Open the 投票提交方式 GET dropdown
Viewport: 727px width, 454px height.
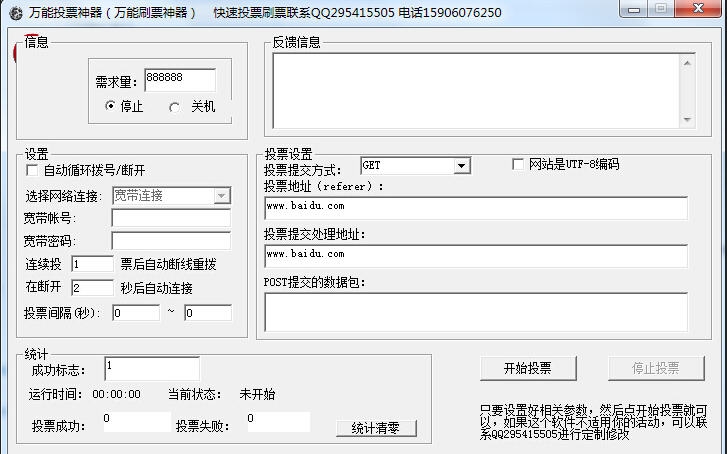[461, 166]
